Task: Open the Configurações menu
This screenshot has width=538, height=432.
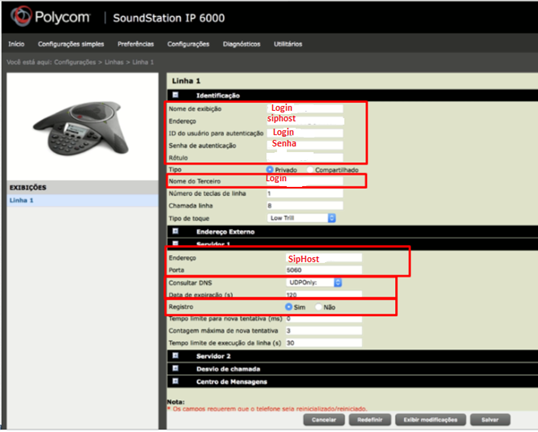Action: pyautogui.click(x=188, y=44)
